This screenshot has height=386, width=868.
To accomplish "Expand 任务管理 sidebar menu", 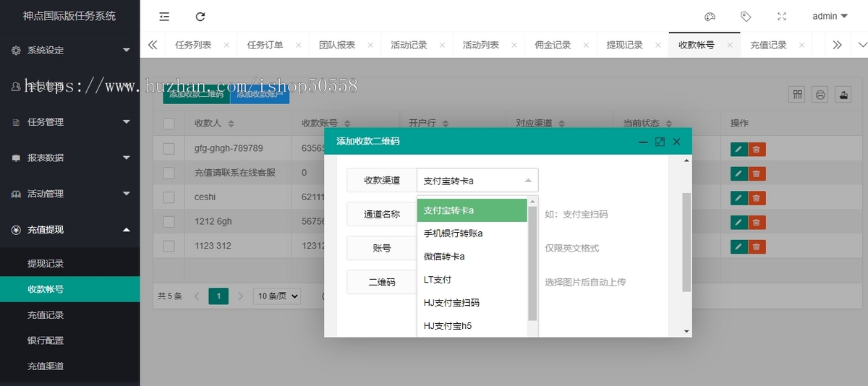I will pos(70,121).
